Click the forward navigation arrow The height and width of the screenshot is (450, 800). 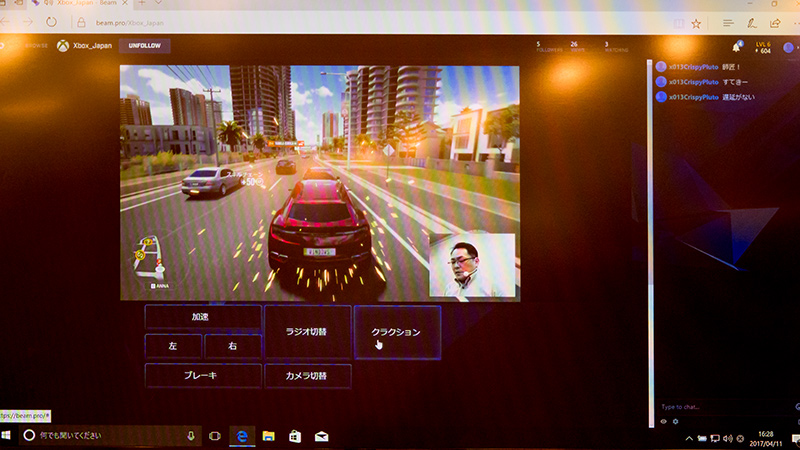[28, 22]
